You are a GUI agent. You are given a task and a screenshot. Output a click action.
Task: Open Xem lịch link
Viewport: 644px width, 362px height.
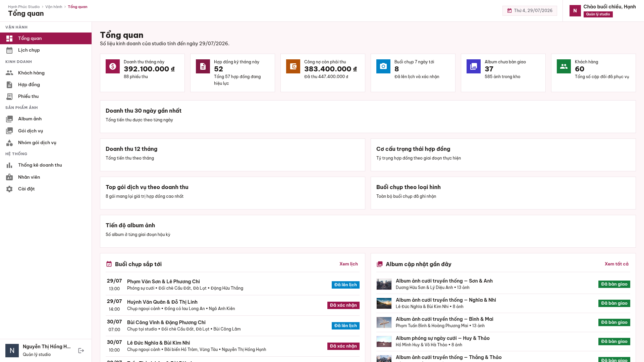pos(348,264)
